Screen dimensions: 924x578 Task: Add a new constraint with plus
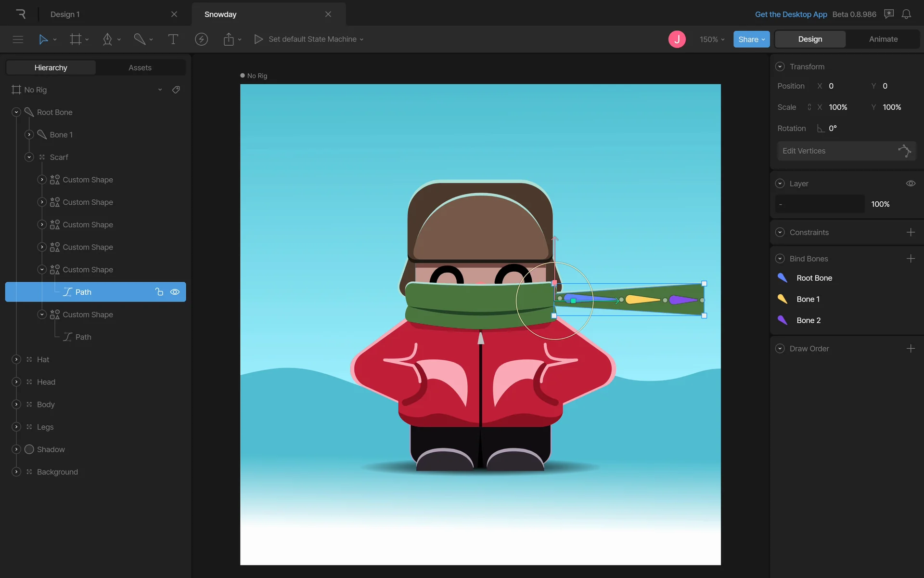(911, 232)
